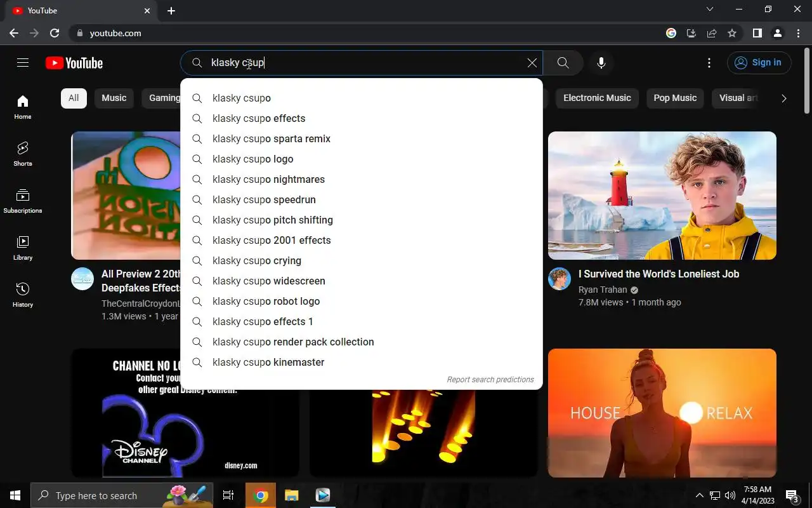Bookmark this page with the star

coord(732,33)
